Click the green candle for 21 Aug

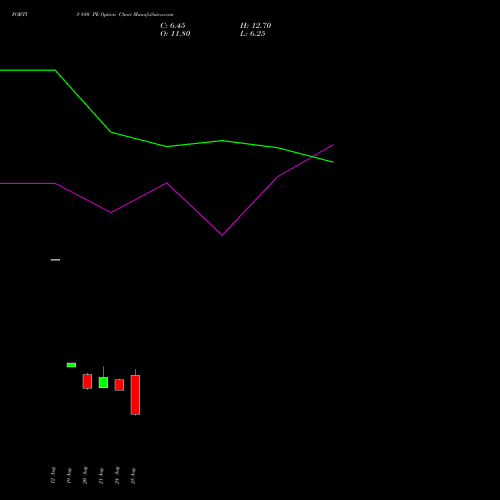(103, 382)
